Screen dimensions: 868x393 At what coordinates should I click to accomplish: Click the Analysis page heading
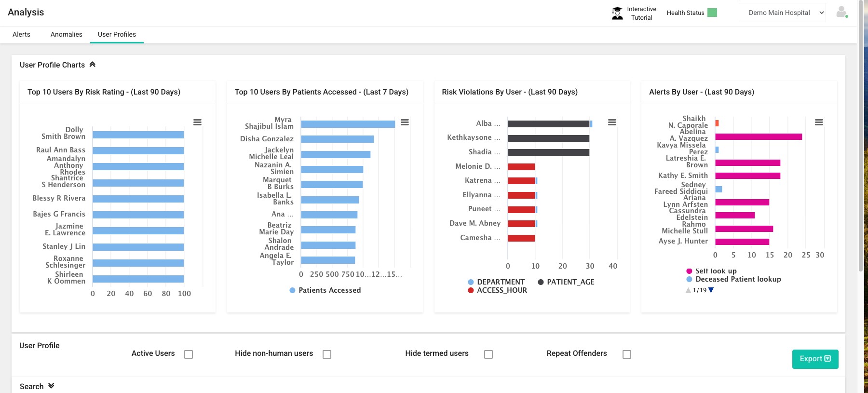(x=26, y=12)
